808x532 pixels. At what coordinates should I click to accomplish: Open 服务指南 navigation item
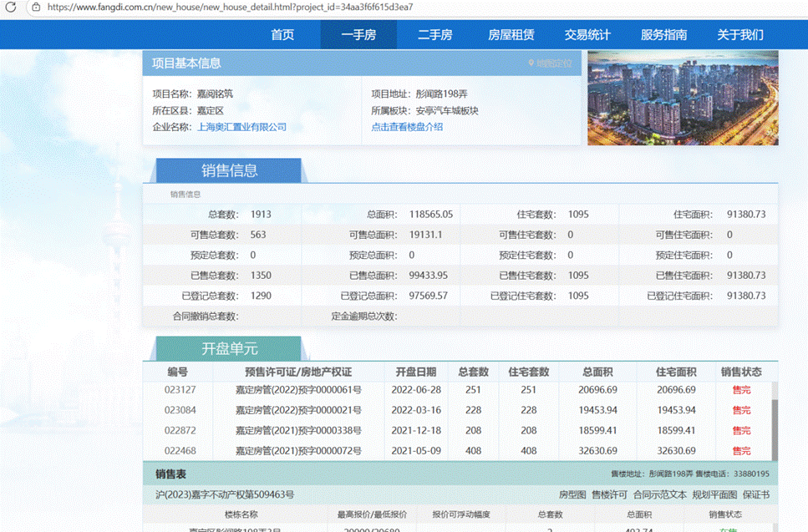(x=663, y=34)
